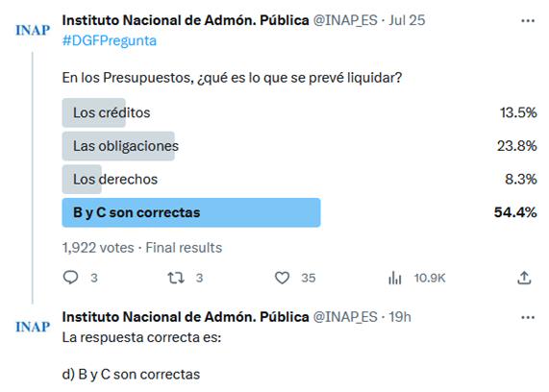The height and width of the screenshot is (392, 549).
Task: Click the reply comment icon on the poll tweet
Action: (x=71, y=278)
